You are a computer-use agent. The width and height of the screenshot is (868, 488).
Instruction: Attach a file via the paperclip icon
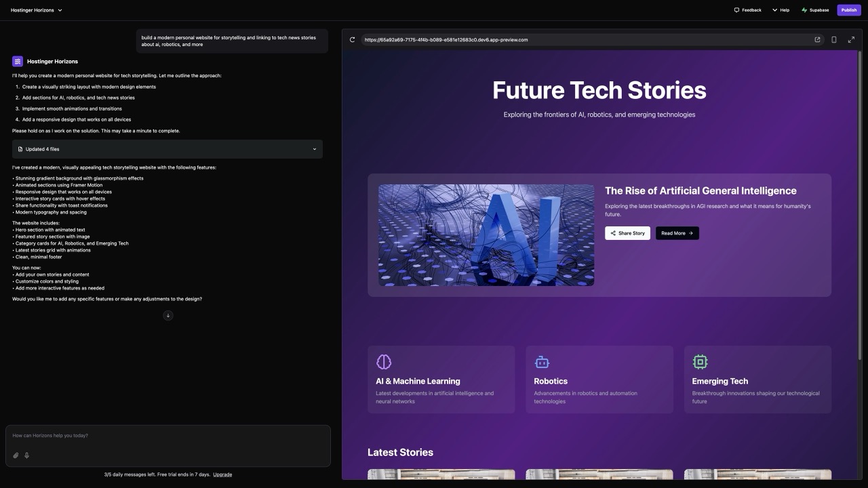15,455
